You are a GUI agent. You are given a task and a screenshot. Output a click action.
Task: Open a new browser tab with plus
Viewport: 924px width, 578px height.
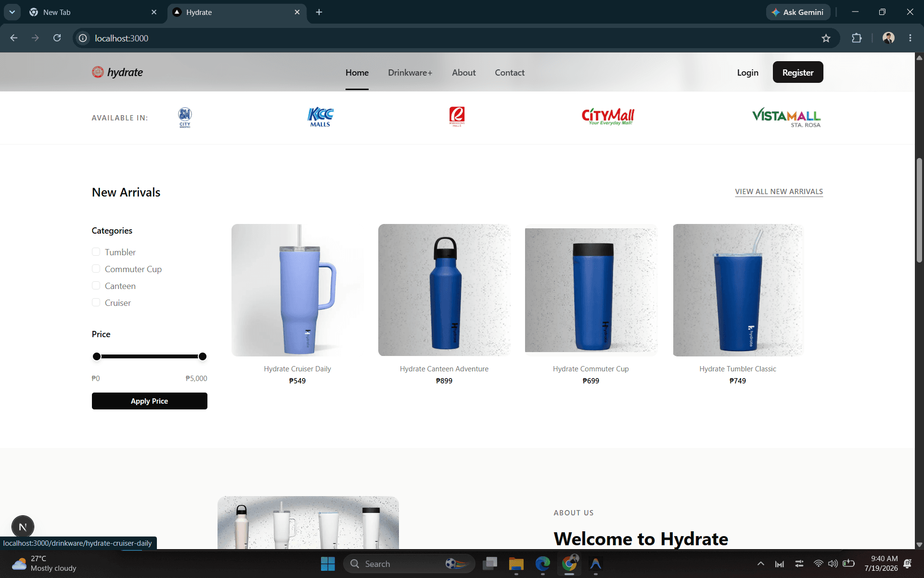(319, 12)
